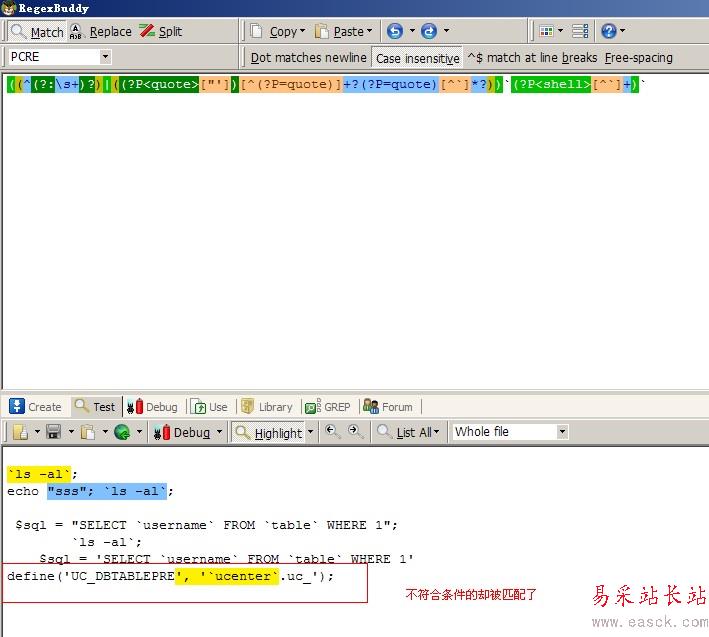This screenshot has width=709, height=637.
Task: Open the help dropdown arrow
Action: tap(622, 31)
